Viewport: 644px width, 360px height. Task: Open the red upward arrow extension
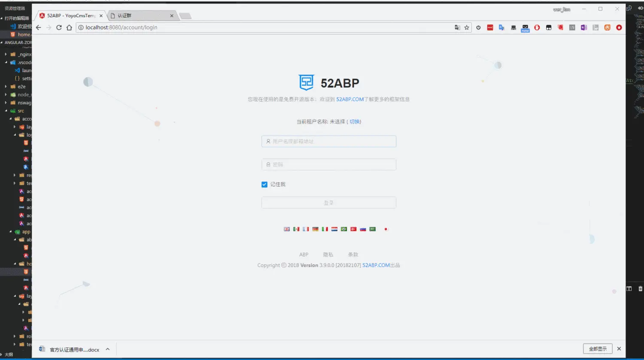point(619,27)
